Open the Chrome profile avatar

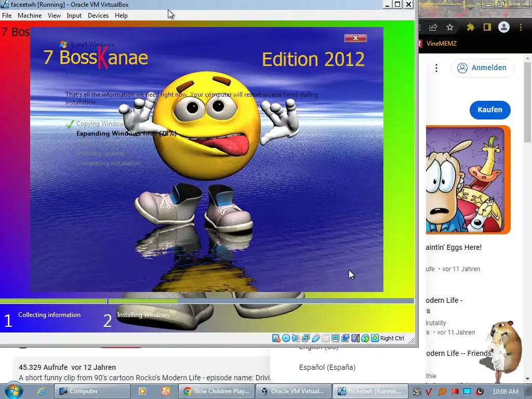pyautogui.click(x=504, y=27)
